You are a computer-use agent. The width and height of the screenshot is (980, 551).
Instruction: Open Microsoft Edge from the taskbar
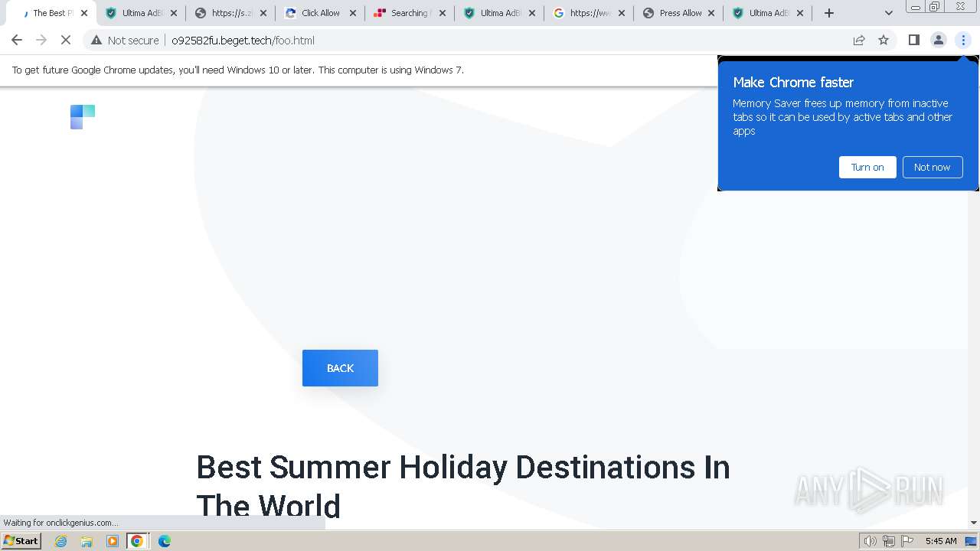point(164,541)
